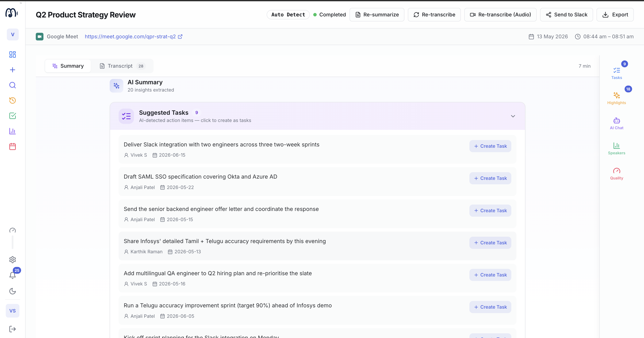Create task for Deliver Slack integration
The image size is (644, 338).
(490, 146)
